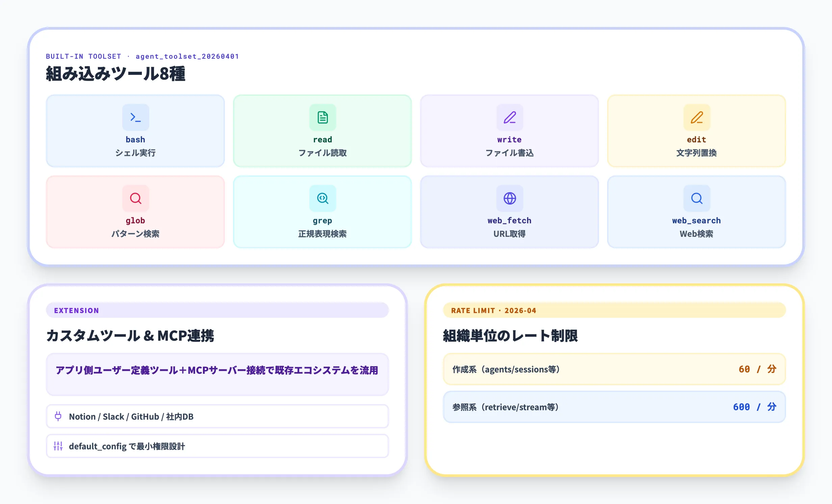The image size is (832, 504).
Task: Toggle the 作成系 60/分 rate limit row
Action: (615, 369)
